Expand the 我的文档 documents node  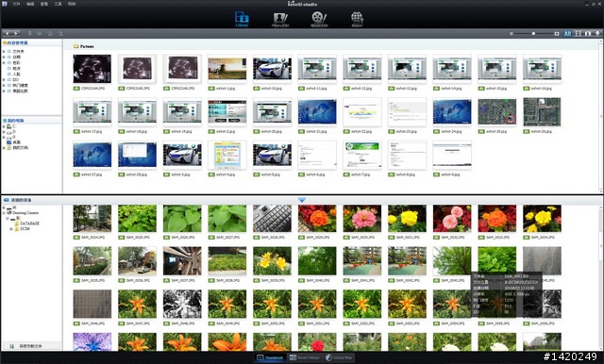click(x=4, y=148)
